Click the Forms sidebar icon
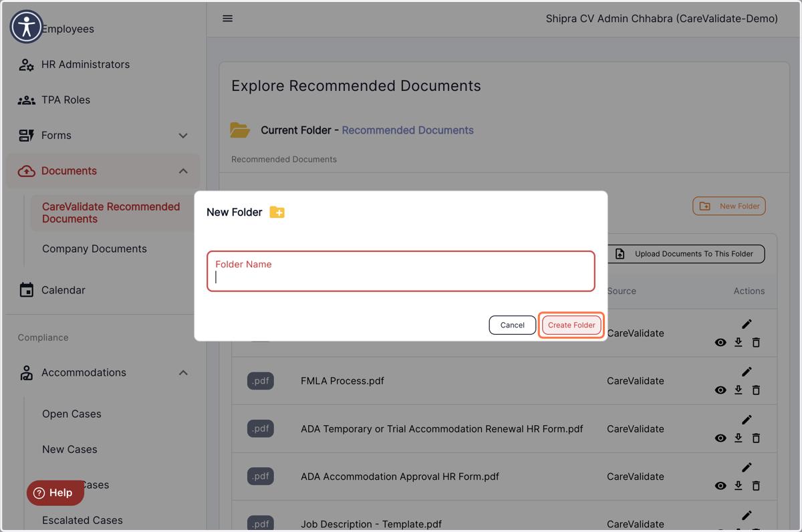Image resolution: width=802 pixels, height=532 pixels. click(26, 136)
